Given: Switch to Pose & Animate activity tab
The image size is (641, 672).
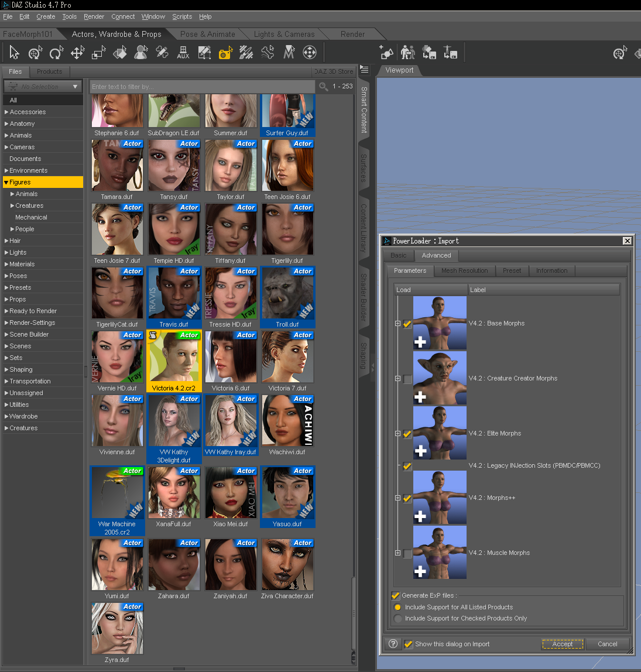Looking at the screenshot, I should coord(207,34).
